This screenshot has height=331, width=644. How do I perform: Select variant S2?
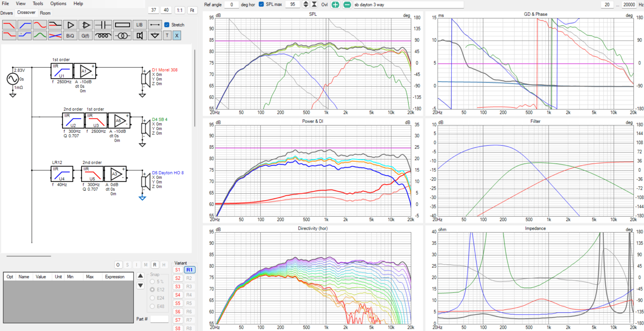pyautogui.click(x=178, y=278)
